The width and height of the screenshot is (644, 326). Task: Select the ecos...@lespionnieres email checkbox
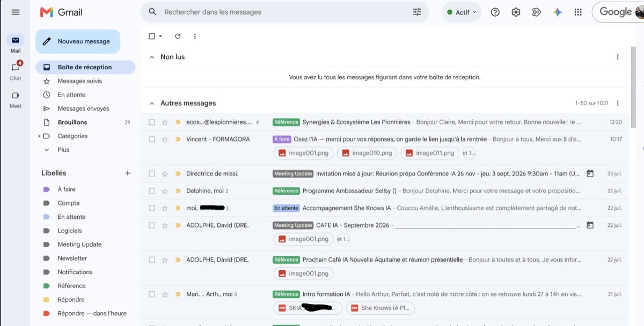coord(152,122)
